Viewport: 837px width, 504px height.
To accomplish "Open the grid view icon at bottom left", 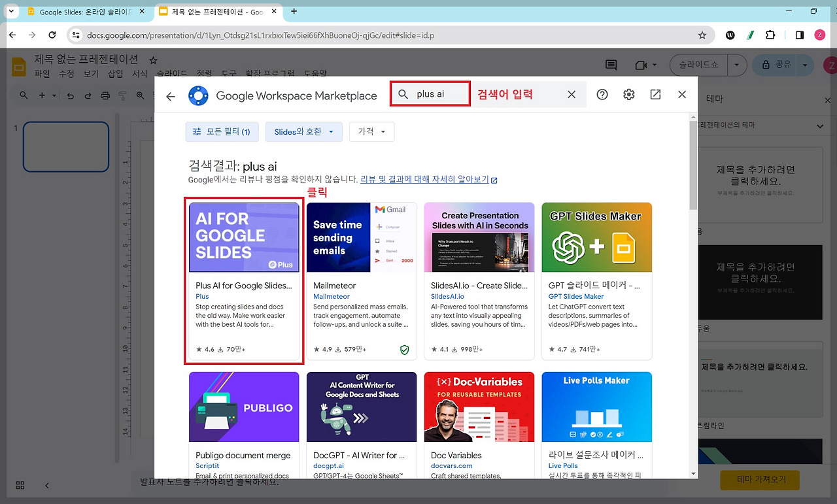I will click(x=20, y=485).
